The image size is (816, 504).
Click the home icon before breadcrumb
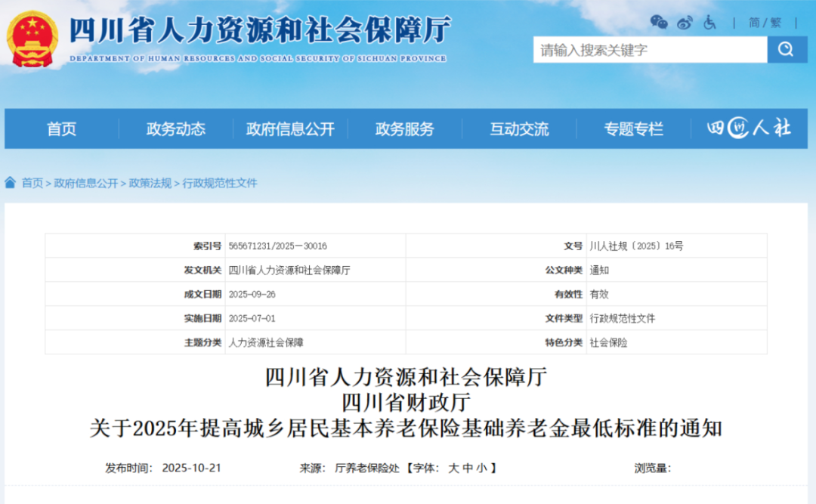pos(9,183)
